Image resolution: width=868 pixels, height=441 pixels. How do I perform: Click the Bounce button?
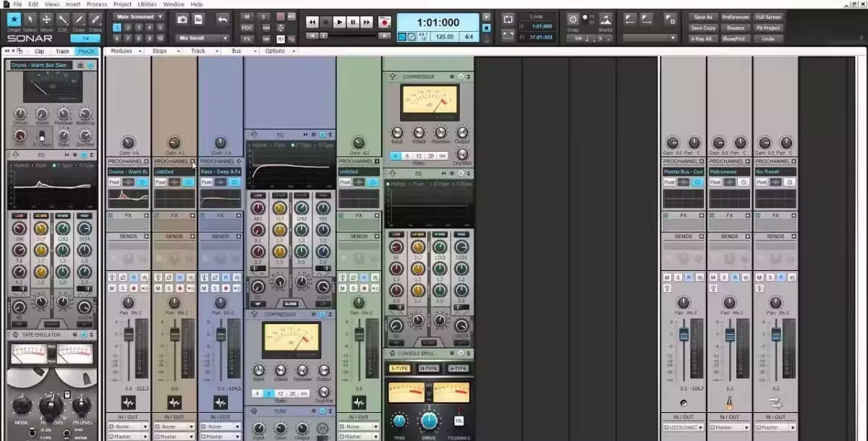click(735, 27)
